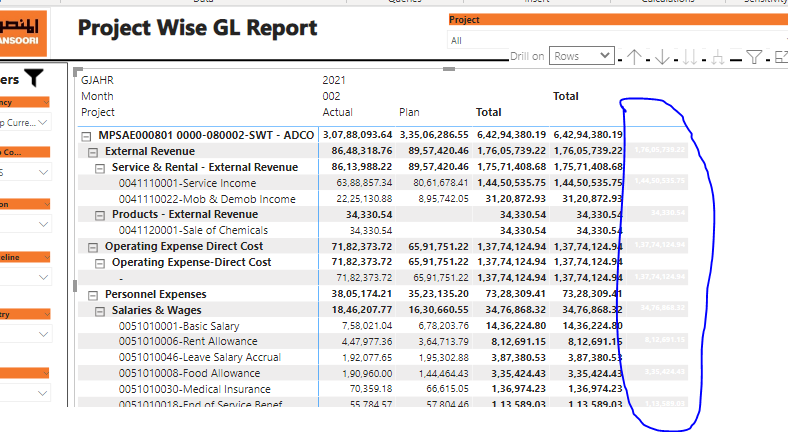Image resolution: width=788 pixels, height=432 pixels.
Task: Go to next level double-arrow icon
Action: pyautogui.click(x=690, y=57)
